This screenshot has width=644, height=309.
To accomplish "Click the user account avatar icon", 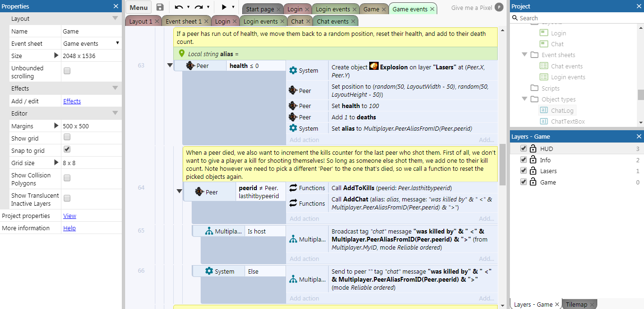I will coord(499,8).
